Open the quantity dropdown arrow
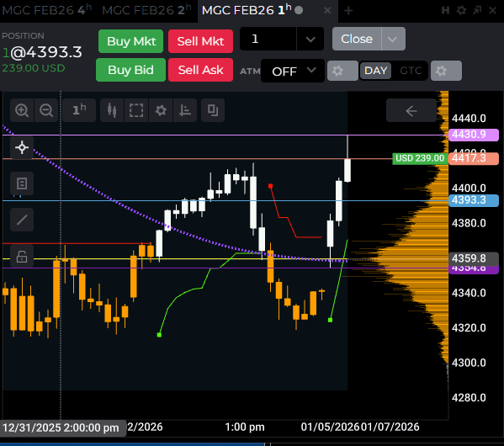The width and height of the screenshot is (504, 446). (310, 39)
